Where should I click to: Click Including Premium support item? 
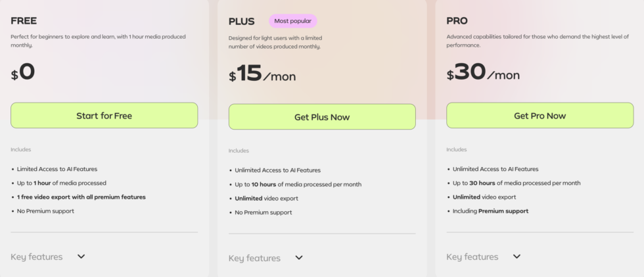coord(490,211)
